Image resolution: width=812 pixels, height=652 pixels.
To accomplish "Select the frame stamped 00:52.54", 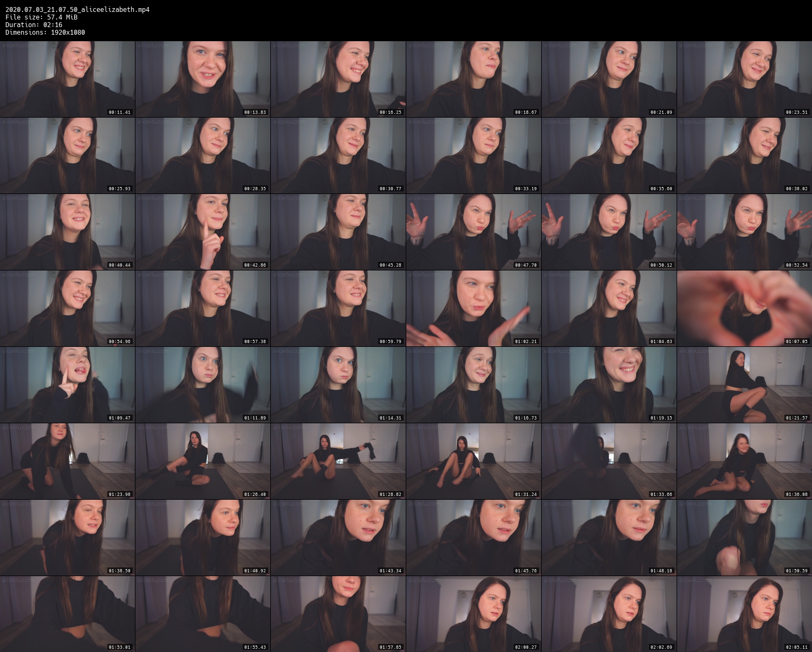I will [744, 231].
